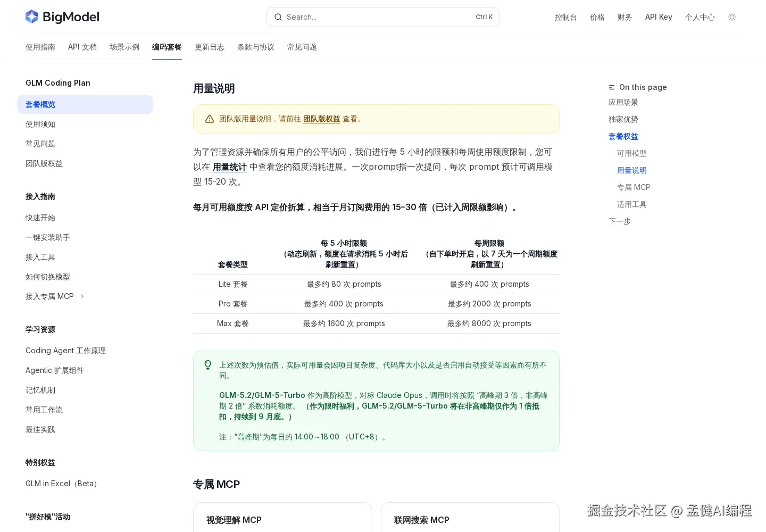Open 财务 in header
This screenshot has width=766, height=532.
click(625, 17)
